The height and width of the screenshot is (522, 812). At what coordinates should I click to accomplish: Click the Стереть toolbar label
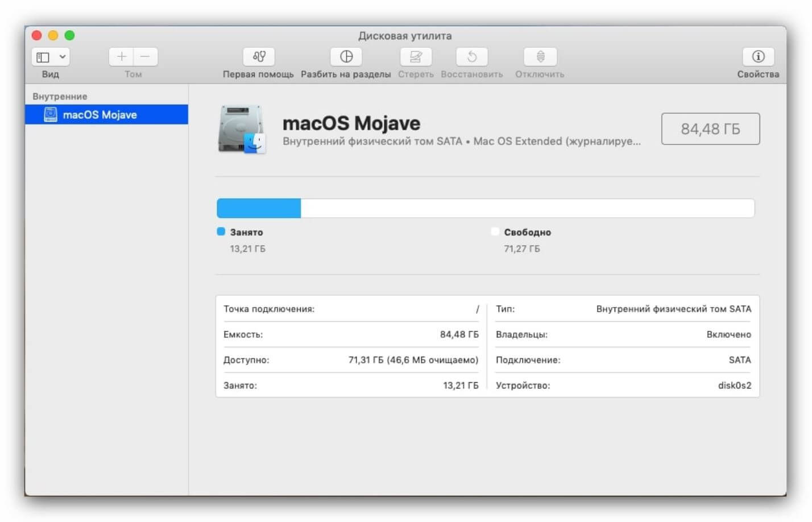tap(416, 74)
